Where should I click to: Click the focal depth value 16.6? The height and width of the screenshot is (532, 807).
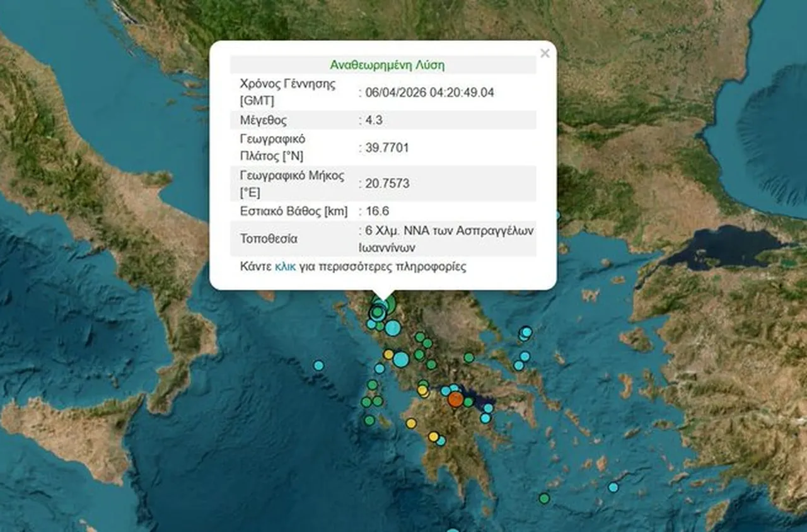[378, 211]
